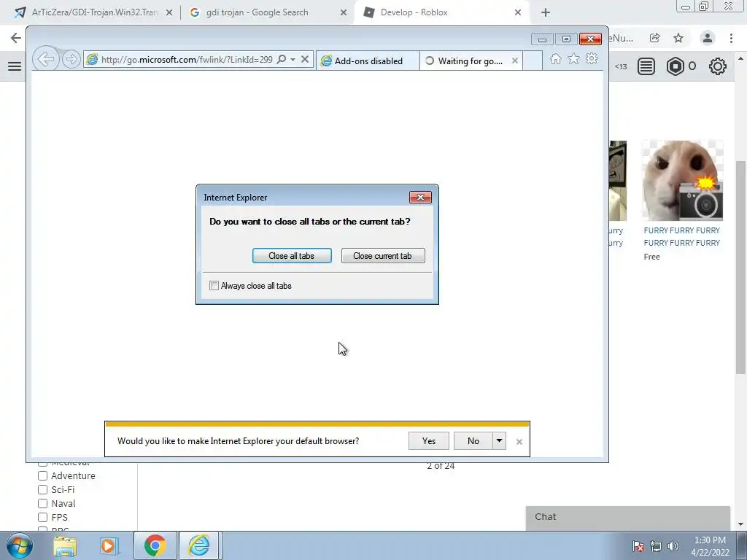Stop loading with the IE address bar X

(x=305, y=60)
